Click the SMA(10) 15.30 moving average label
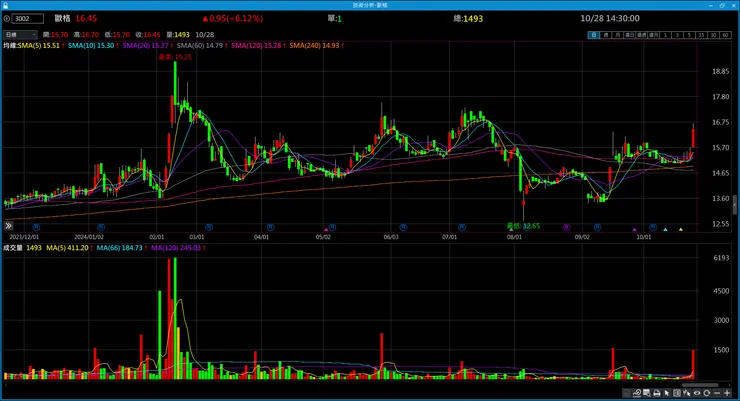The height and width of the screenshot is (401, 740). (x=93, y=45)
